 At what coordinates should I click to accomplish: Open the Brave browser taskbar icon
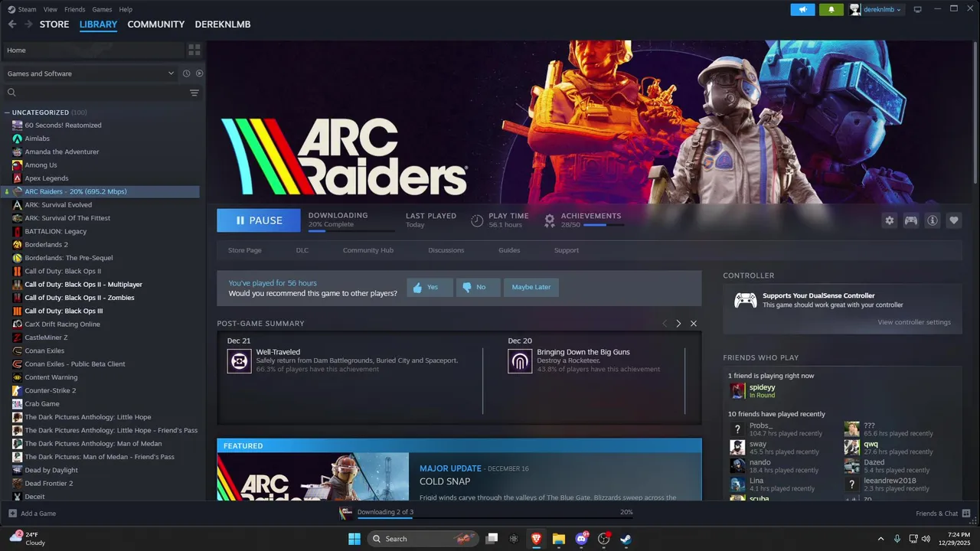click(536, 539)
